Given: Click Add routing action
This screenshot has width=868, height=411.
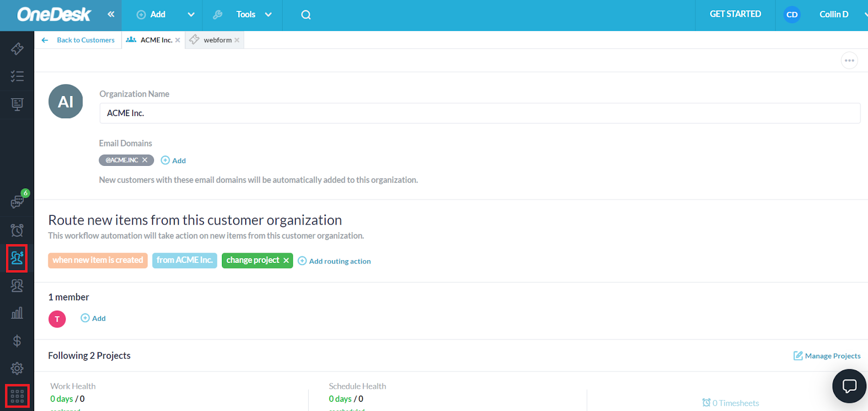Looking at the screenshot, I should (x=335, y=261).
